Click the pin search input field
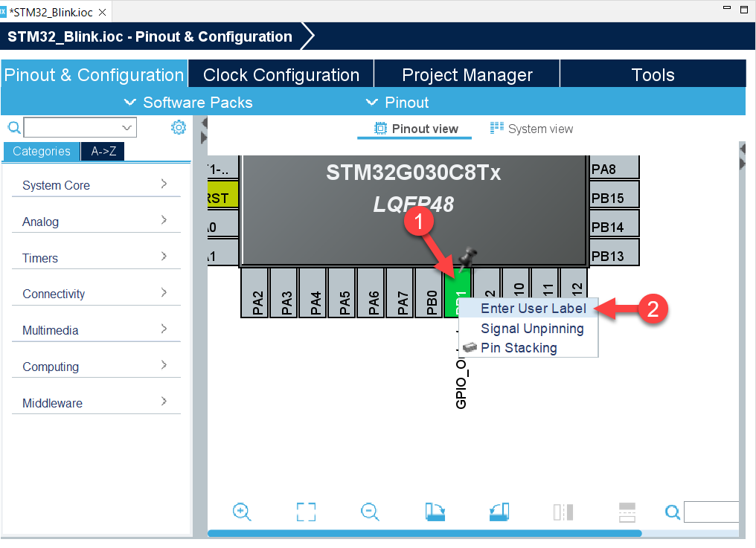The height and width of the screenshot is (548, 756). (711, 512)
